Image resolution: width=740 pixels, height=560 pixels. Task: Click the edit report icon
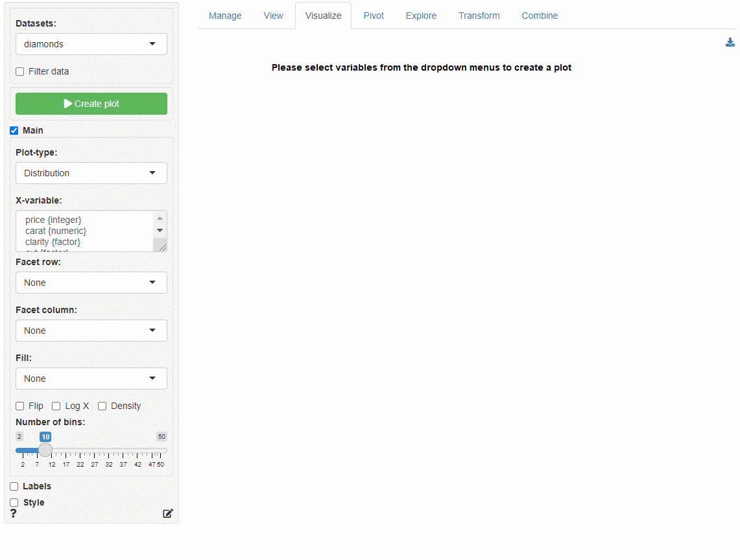168,514
